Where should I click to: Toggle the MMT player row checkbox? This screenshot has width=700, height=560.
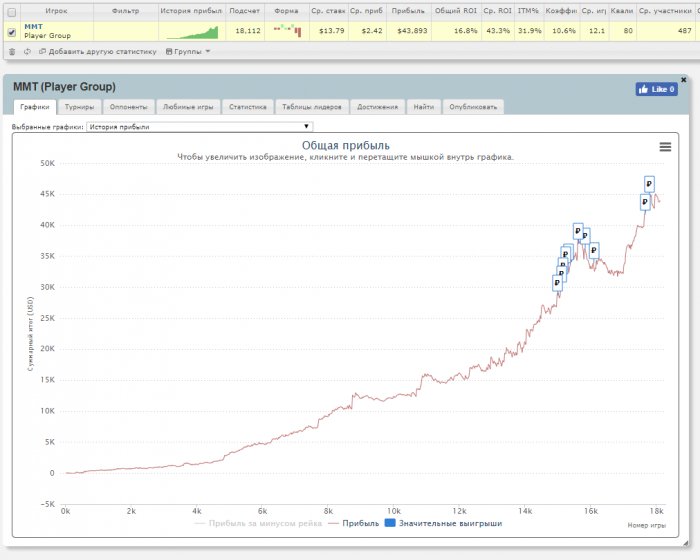coord(11,31)
